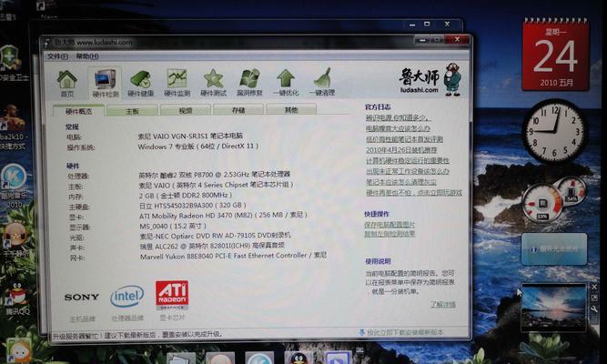Click Marvell Yukon 88E8040 network text
The width and height of the screenshot is (607, 364).
tap(233, 256)
